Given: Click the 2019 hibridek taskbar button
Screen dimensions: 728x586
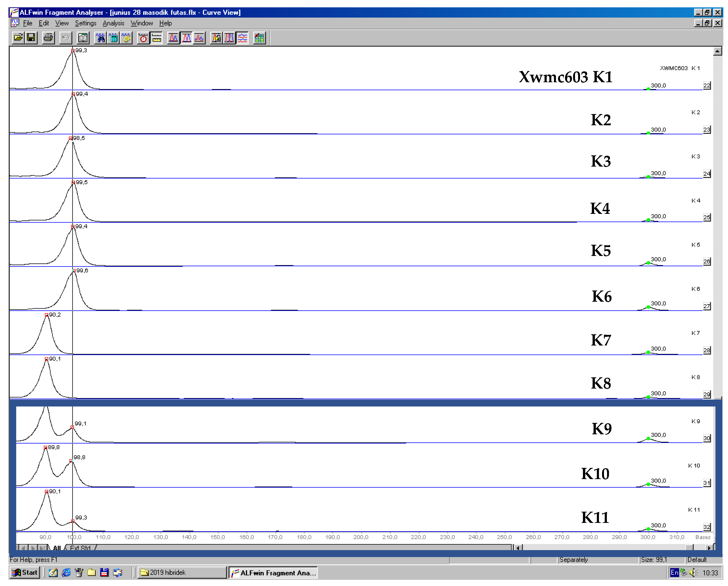Looking at the screenshot, I should [182, 572].
